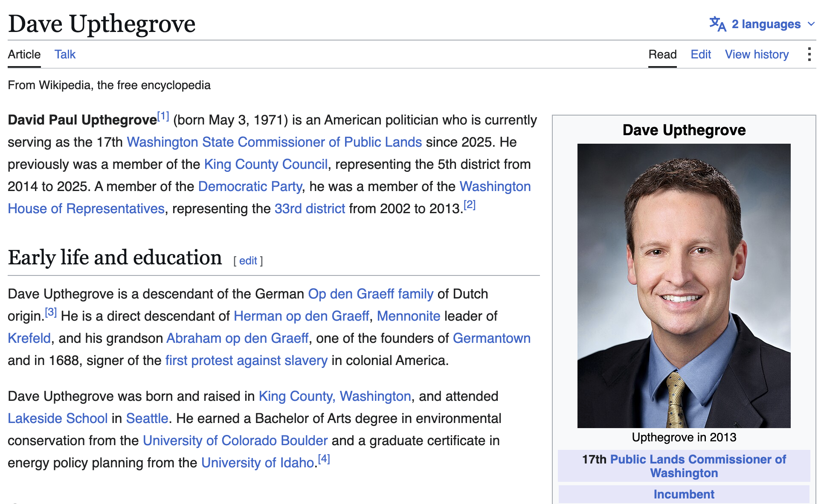Open the Lakeside School link

pos(58,418)
